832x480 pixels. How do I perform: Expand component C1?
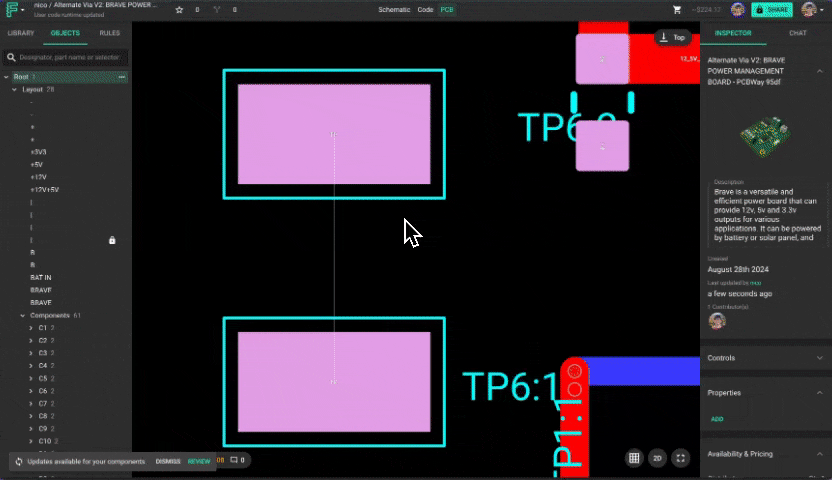[31, 328]
